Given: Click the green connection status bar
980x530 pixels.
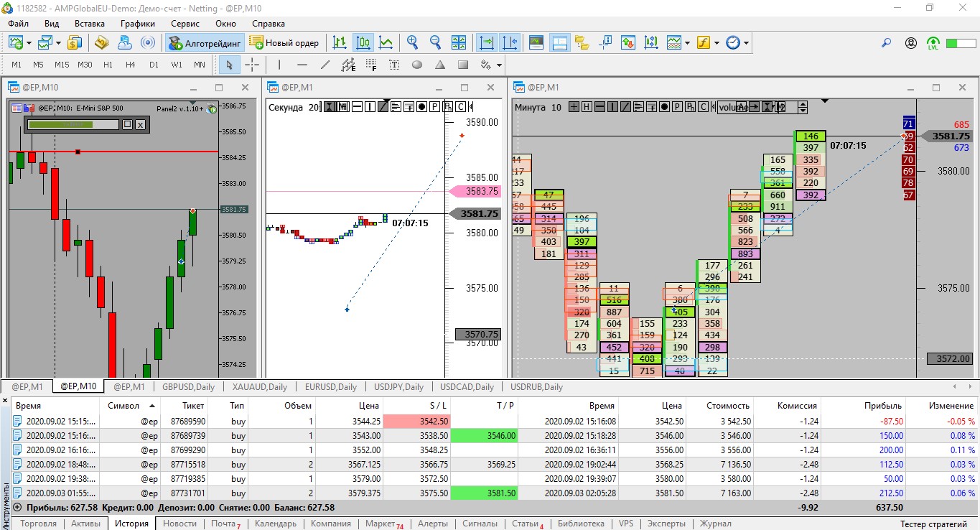Looking at the screenshot, I should [961, 43].
